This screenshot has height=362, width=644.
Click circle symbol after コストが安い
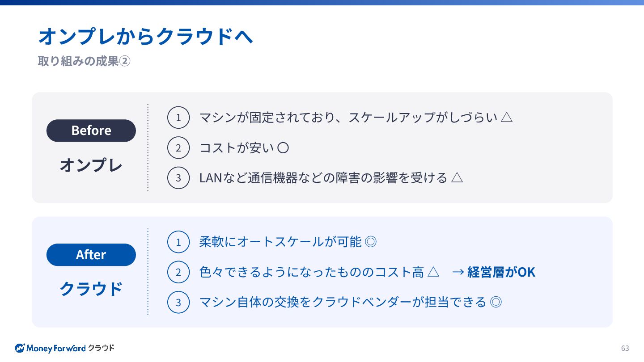283,147
